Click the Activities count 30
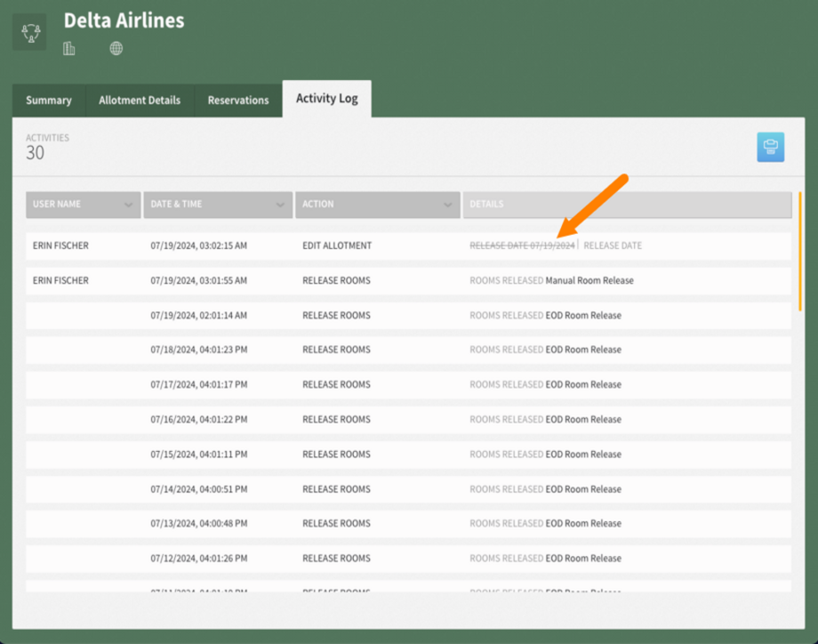 coord(36,153)
